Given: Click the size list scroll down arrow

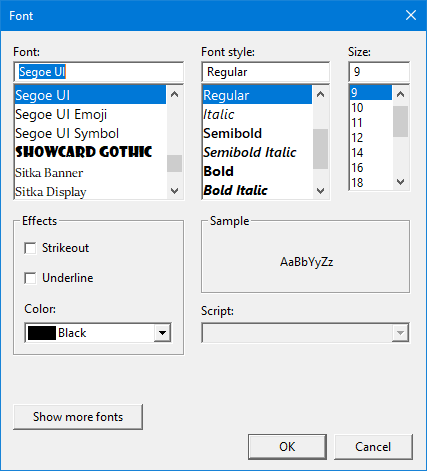Looking at the screenshot, I should click(400, 182).
